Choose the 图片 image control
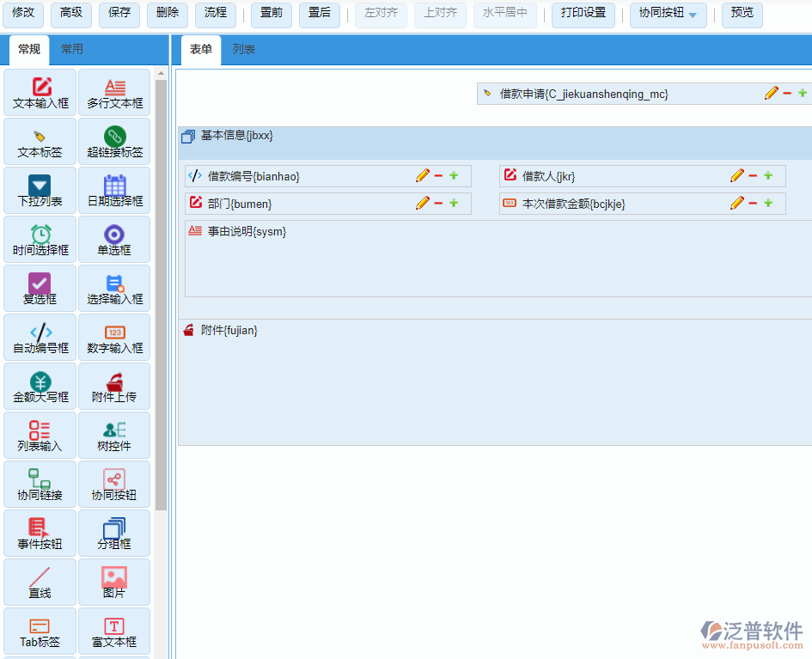The height and width of the screenshot is (659, 812). (x=114, y=583)
